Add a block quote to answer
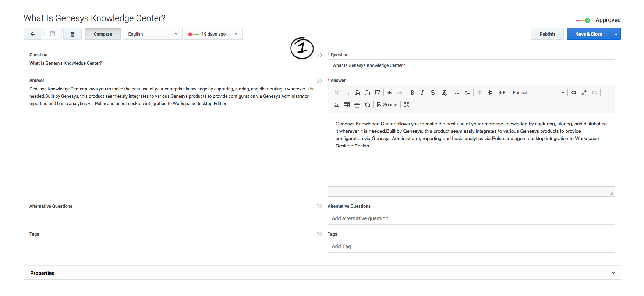The image size is (644, 296). tap(502, 93)
